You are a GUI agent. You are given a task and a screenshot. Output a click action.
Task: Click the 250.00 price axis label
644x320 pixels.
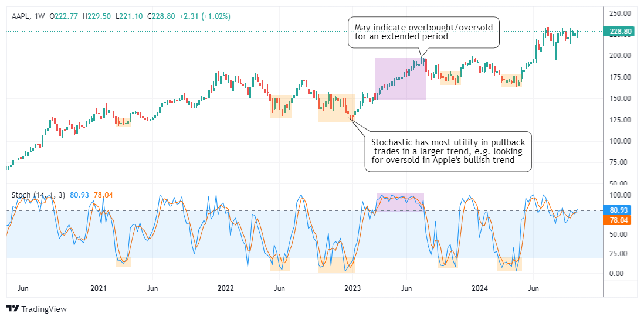[621, 13]
